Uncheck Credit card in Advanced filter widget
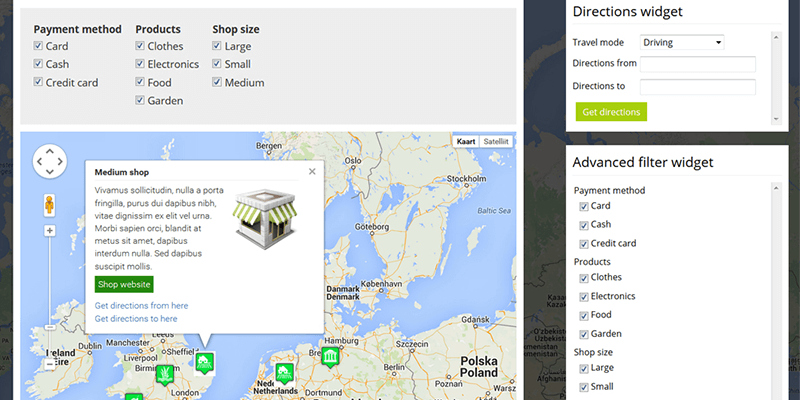This screenshot has height=400, width=800. (x=585, y=243)
